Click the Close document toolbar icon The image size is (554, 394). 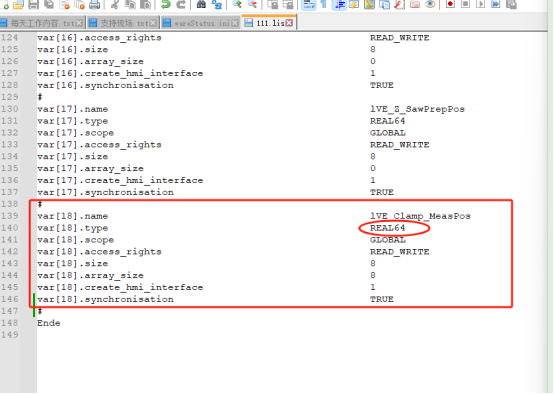tap(64, 4)
